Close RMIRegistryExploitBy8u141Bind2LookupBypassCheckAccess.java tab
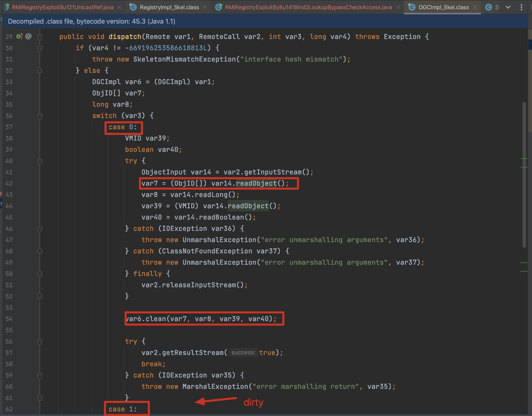 coord(398,7)
